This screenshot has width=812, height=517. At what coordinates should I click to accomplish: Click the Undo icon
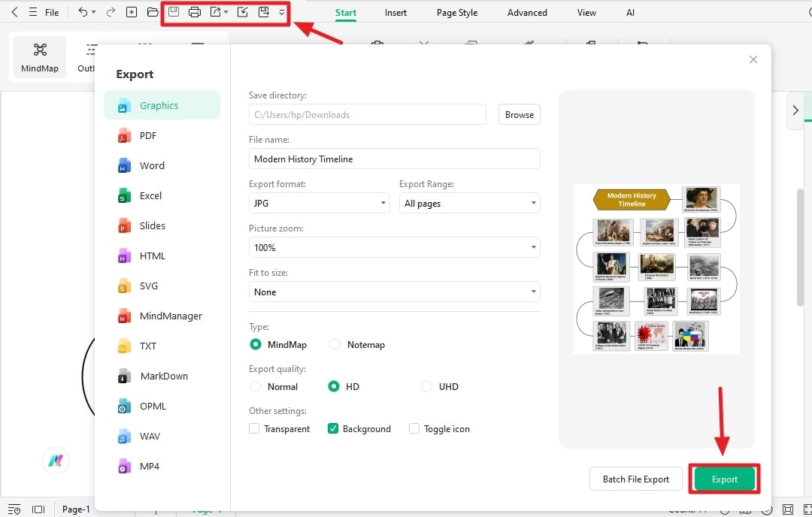tap(83, 12)
